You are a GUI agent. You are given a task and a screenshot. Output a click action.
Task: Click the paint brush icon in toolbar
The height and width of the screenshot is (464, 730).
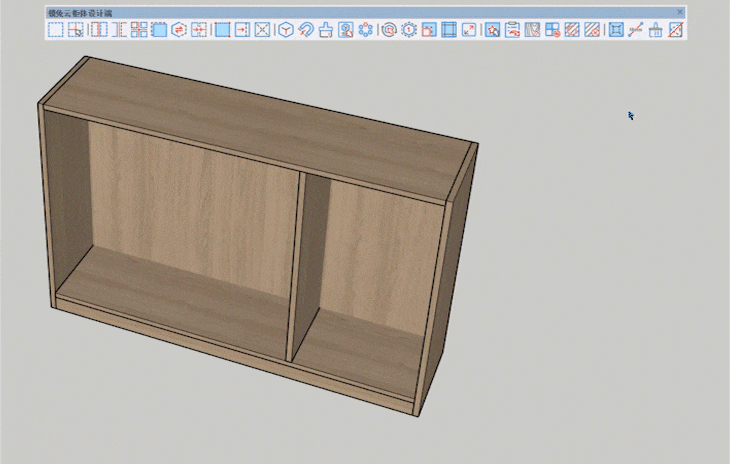coord(325,30)
